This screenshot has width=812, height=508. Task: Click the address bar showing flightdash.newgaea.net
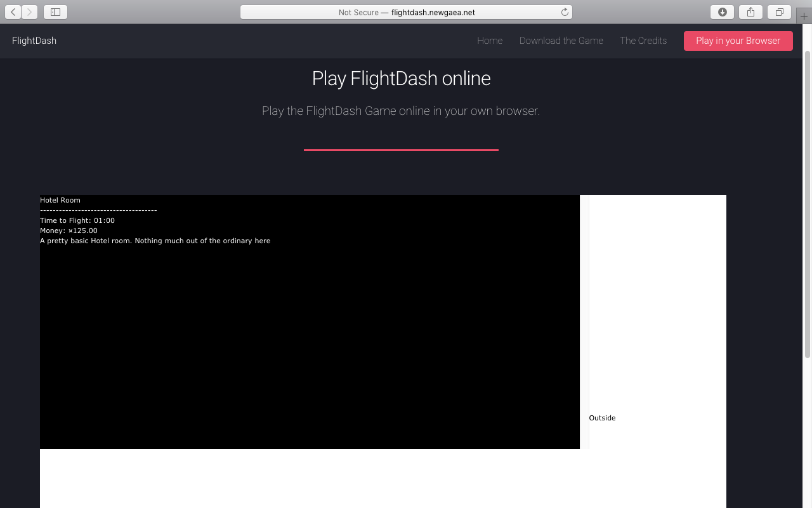point(406,12)
